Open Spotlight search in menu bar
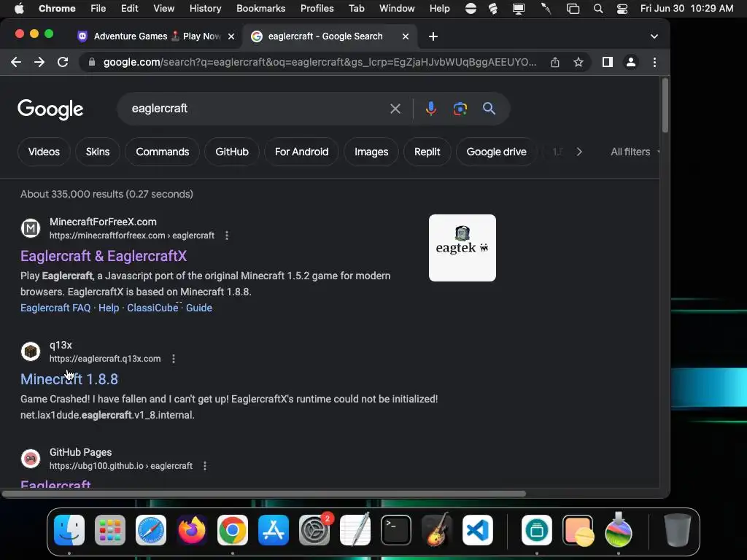Viewport: 747px width, 560px height. 598,9
